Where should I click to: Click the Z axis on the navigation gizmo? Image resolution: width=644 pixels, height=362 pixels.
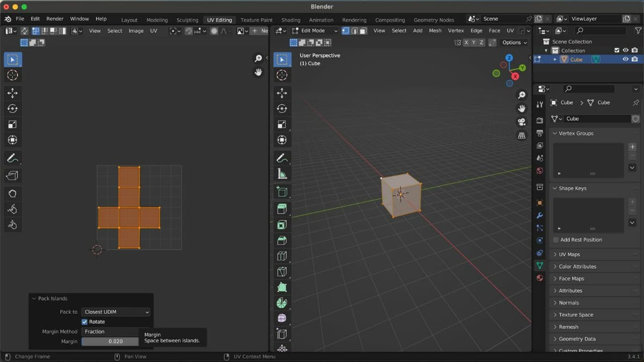coord(509,57)
